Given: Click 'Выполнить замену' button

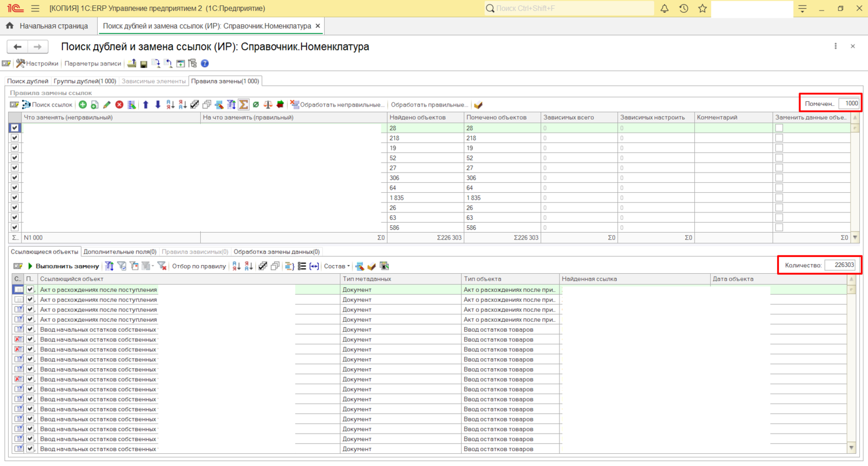Looking at the screenshot, I should point(63,266).
